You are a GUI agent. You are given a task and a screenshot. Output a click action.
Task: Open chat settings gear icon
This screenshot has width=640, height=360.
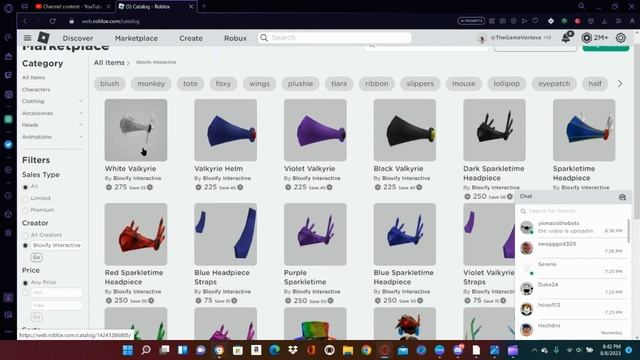pos(622,197)
